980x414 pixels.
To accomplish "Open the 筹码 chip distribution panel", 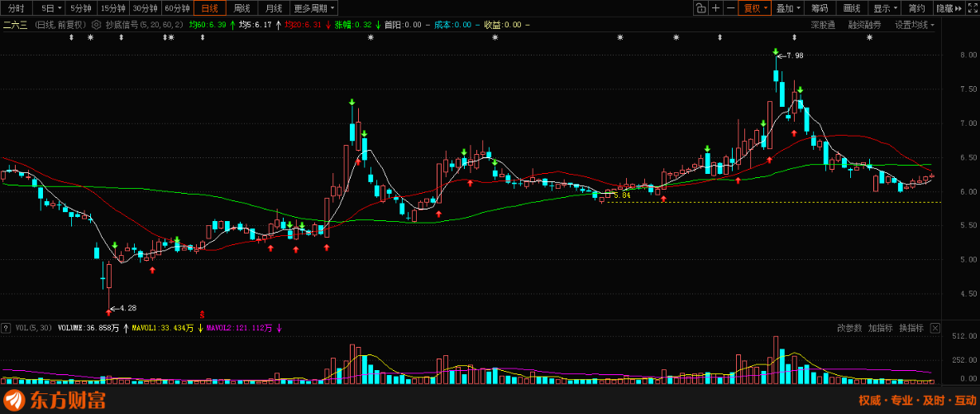I will (x=820, y=8).
